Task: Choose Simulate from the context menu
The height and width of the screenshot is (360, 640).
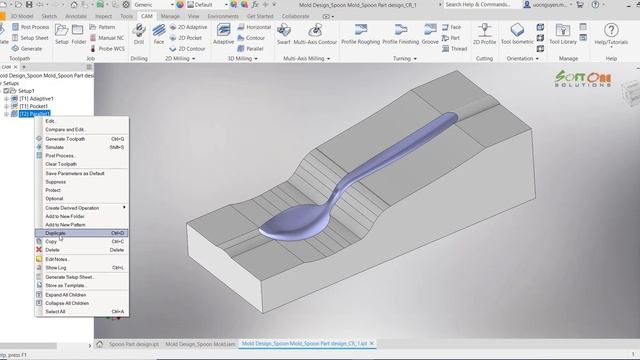Action: tap(82, 147)
